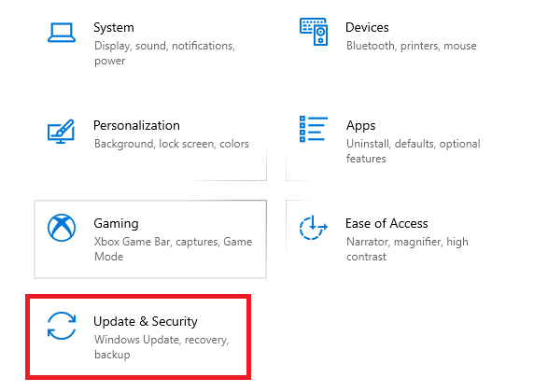534x392 pixels.
Task: Open the Personalization paintbrush icon
Action: 61,131
